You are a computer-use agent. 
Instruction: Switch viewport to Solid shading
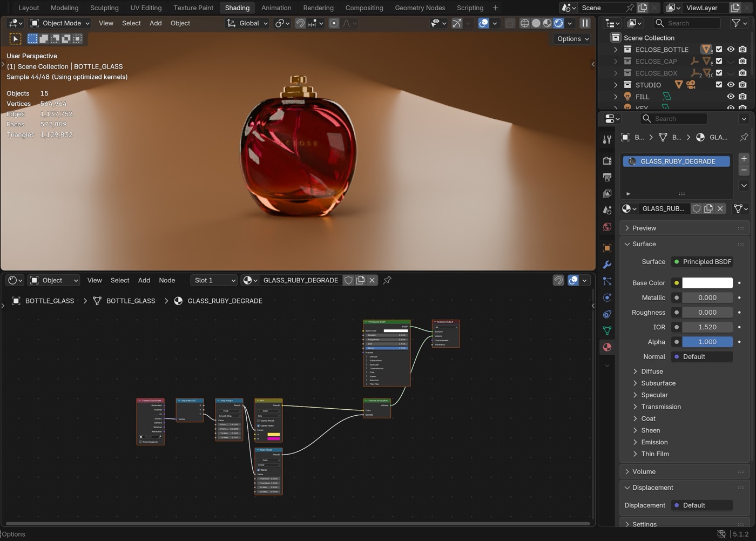point(536,23)
